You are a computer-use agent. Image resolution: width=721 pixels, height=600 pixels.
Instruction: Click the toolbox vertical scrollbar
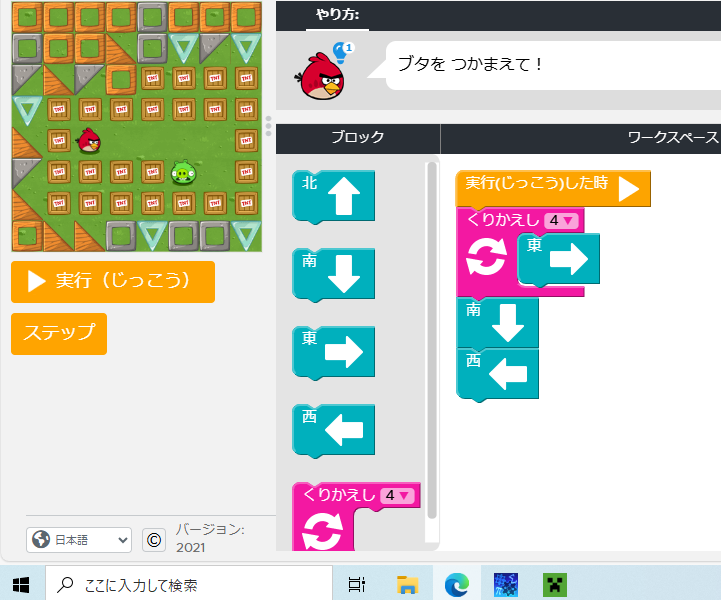coord(432,340)
